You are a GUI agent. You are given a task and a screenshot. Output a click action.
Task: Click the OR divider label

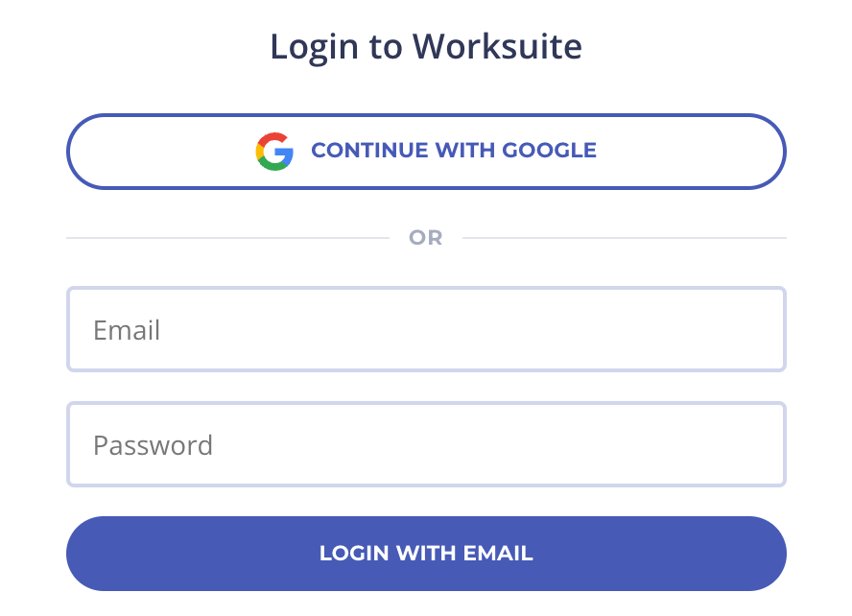pos(426,237)
